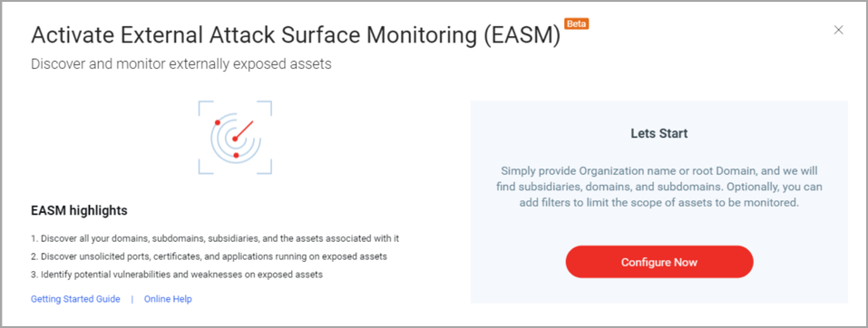868x328 pixels.
Task: Start setup with Configure Now button
Action: tap(659, 262)
